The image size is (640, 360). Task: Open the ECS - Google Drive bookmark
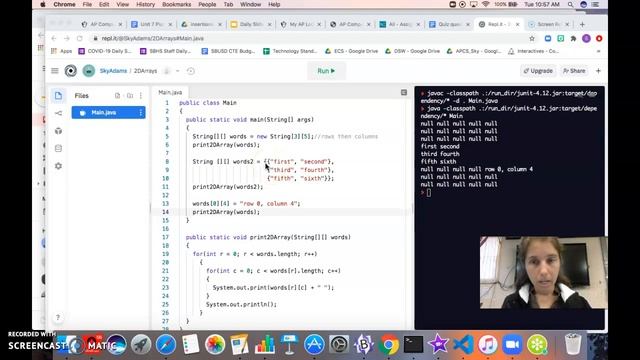351,51
